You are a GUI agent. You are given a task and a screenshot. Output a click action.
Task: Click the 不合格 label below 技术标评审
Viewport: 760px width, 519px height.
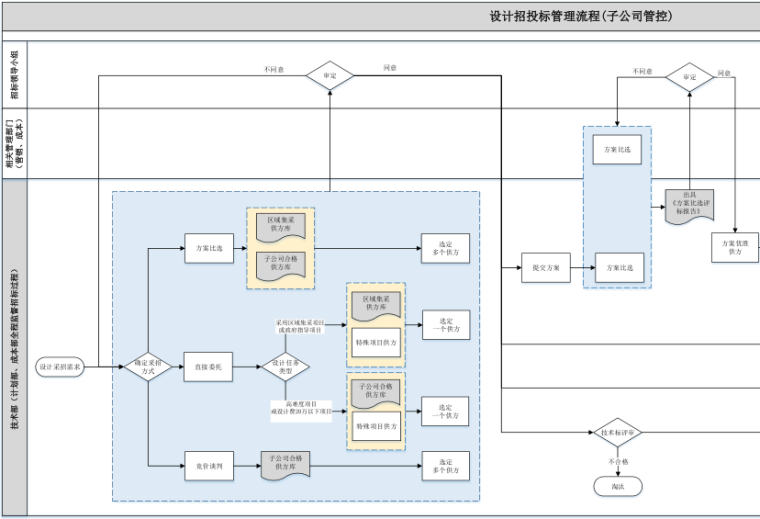point(618,462)
